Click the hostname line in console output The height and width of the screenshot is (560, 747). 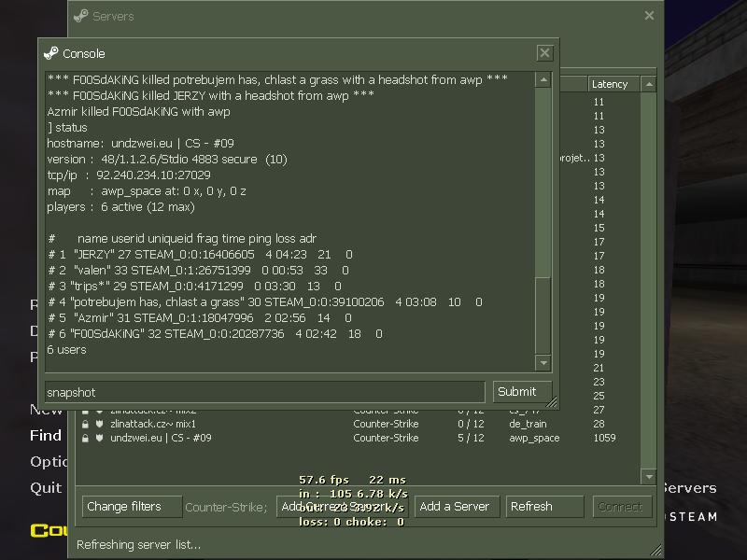(x=141, y=144)
